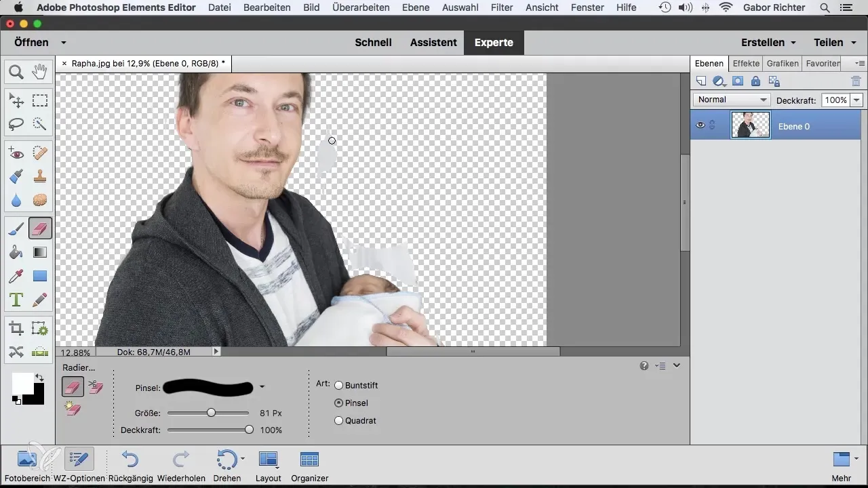Select the Blur drop tool
This screenshot has width=868, height=488.
pyautogui.click(x=16, y=200)
